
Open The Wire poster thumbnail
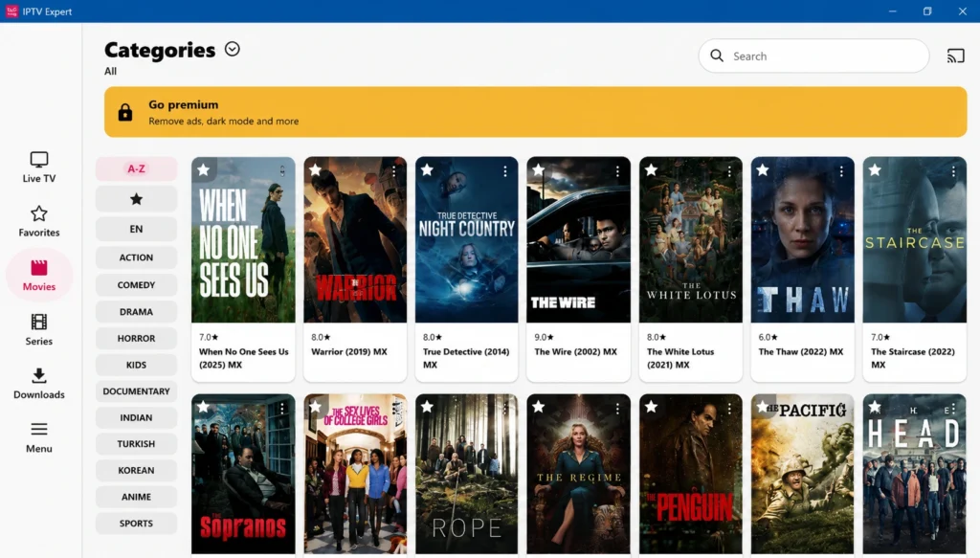[x=578, y=240]
